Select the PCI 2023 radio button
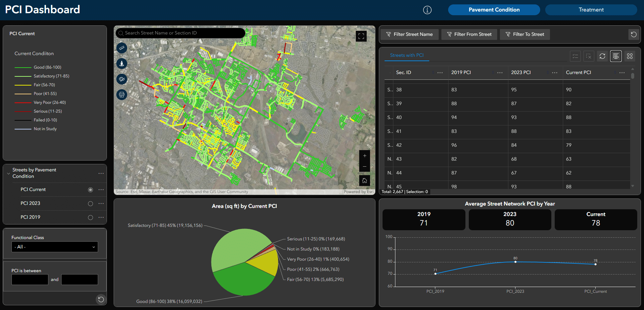The width and height of the screenshot is (644, 310). (x=90, y=204)
